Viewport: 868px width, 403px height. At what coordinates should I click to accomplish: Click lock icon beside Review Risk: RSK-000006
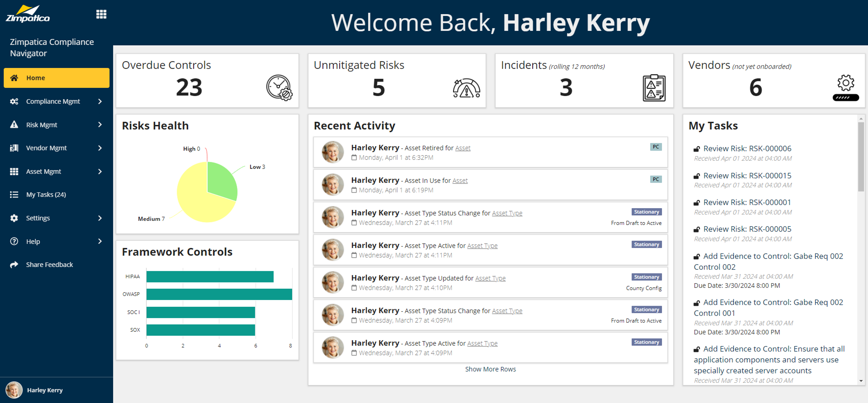coord(697,149)
